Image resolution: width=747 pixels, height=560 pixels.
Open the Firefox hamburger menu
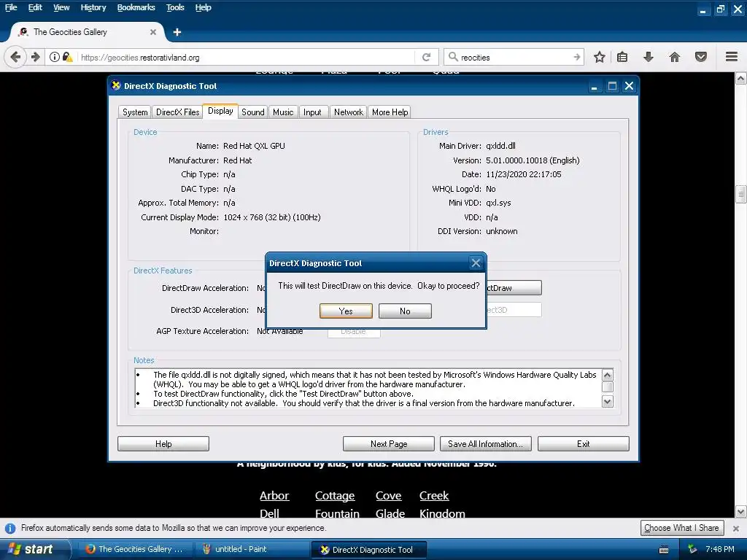coord(732,57)
